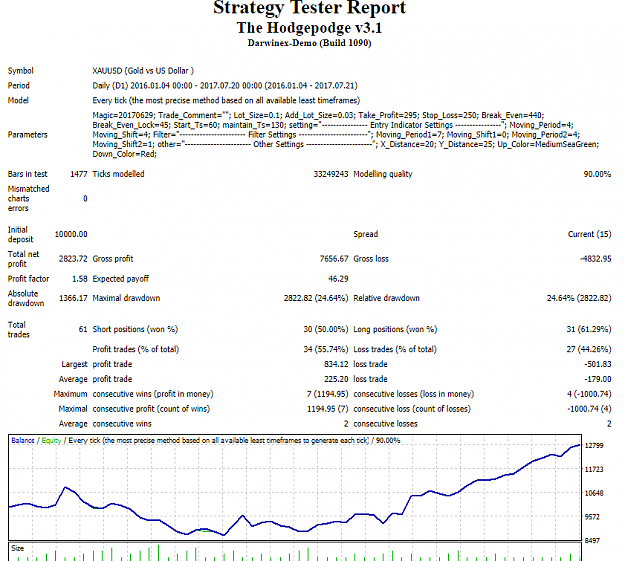Click the Every tick model description

click(226, 100)
